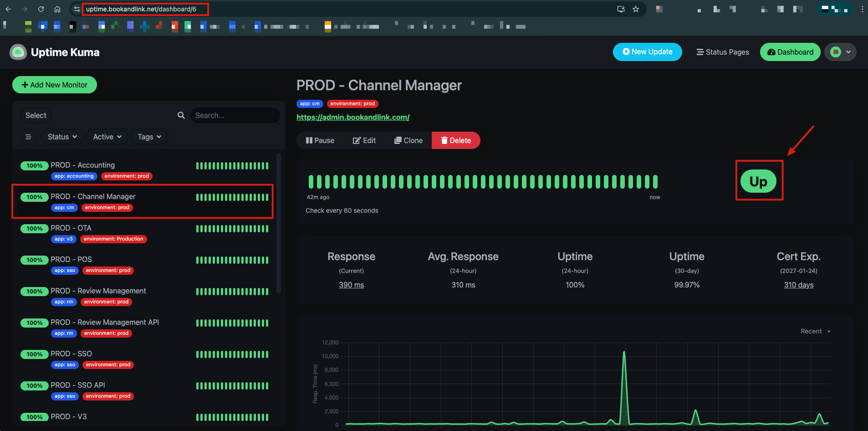This screenshot has width=868, height=431.
Task: Click the search magnifier icon in monitor list
Action: (181, 115)
